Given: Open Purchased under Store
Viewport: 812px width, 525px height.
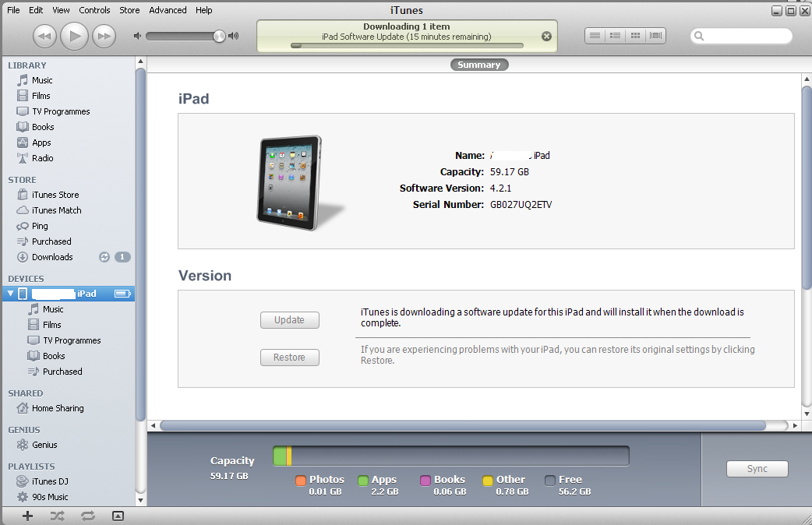Looking at the screenshot, I should (51, 241).
